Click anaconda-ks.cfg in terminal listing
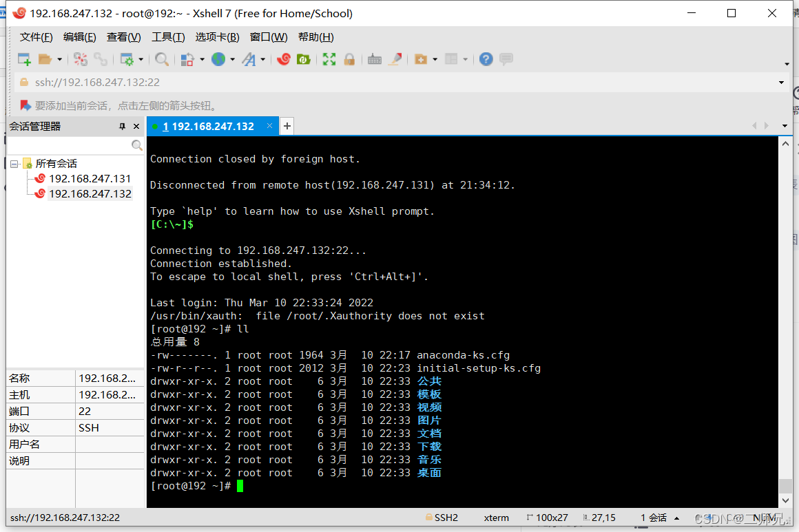The image size is (799, 532). coord(463,355)
